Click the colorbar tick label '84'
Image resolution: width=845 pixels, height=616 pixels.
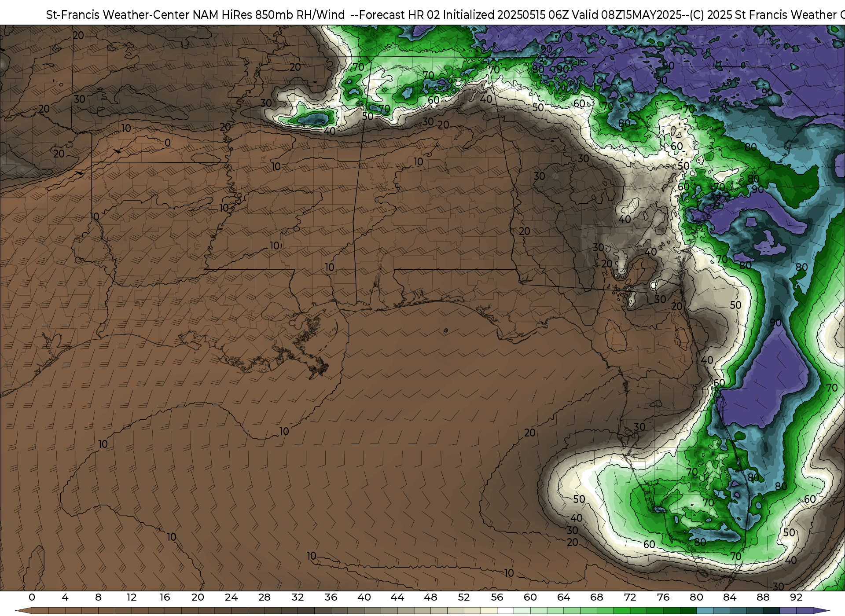click(730, 598)
